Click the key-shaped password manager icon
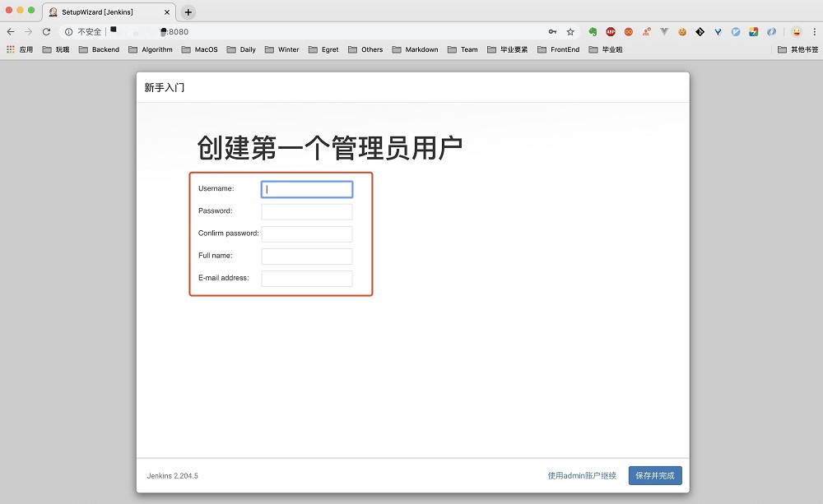Image resolution: width=823 pixels, height=504 pixels. 552,31
